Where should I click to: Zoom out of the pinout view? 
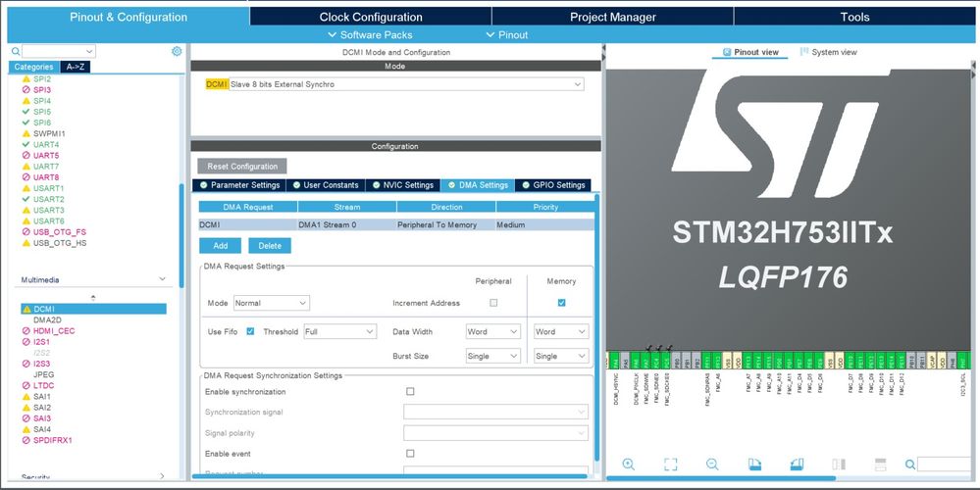[712, 464]
